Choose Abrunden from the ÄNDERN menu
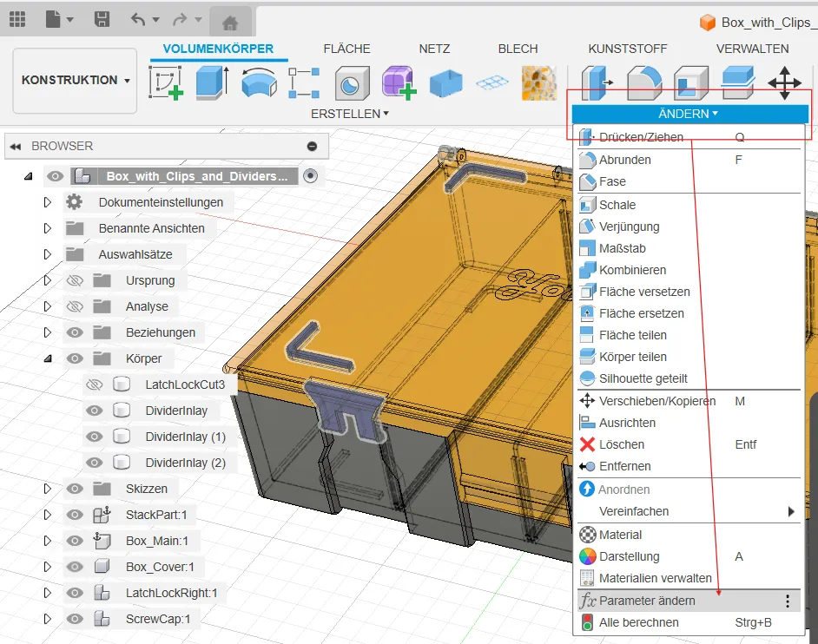 689,160
